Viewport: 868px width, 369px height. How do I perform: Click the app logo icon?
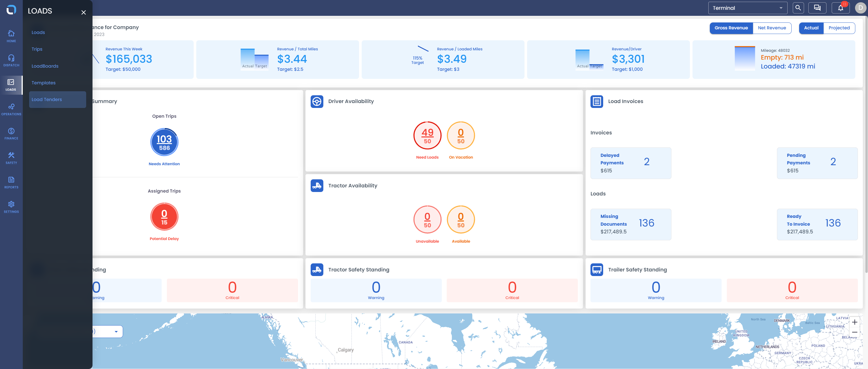11,9
